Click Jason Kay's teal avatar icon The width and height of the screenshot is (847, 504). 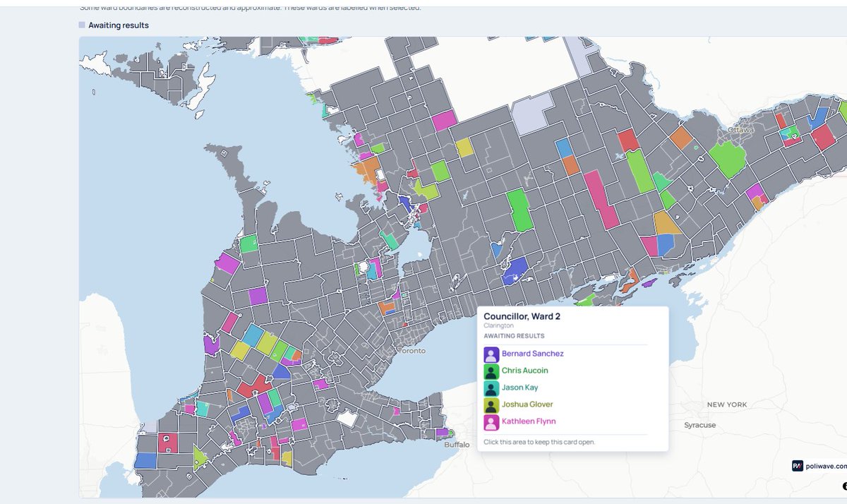point(491,388)
